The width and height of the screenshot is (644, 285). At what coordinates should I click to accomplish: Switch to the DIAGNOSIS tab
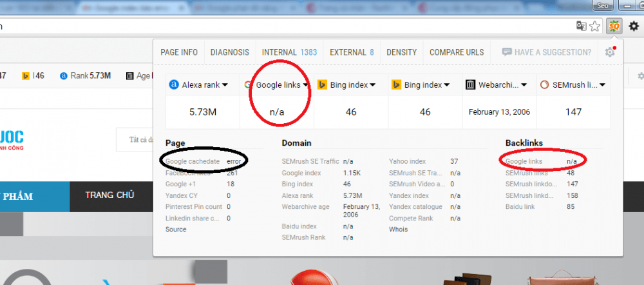(x=230, y=52)
